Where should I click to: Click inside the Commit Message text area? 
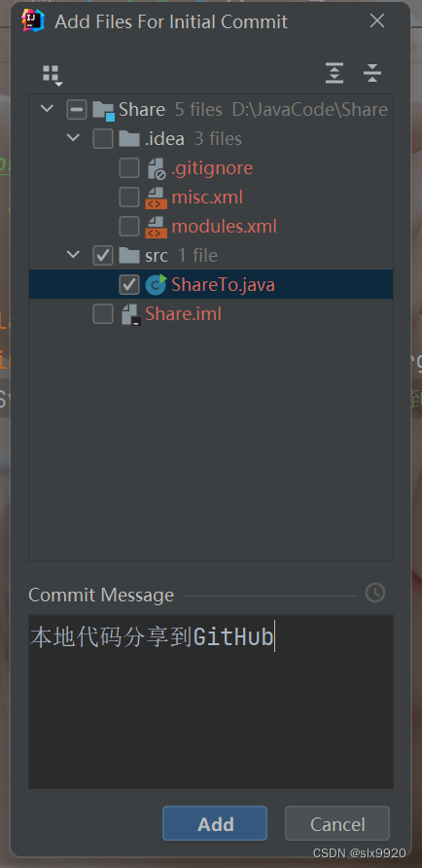[211, 702]
